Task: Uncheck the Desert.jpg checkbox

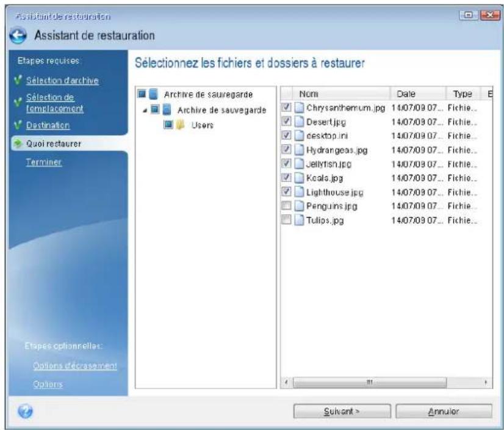Action: pos(286,122)
